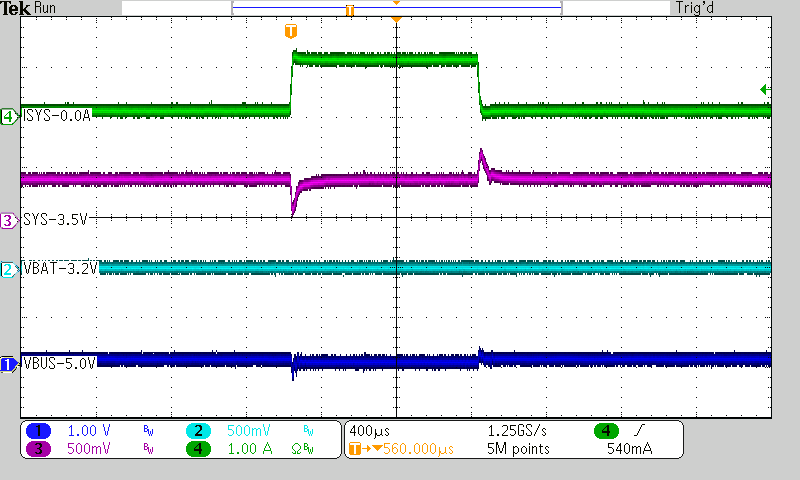Screen dimensions: 800x480
Task: Click the VBAT-3.2V waveform label
Action: pos(62,269)
